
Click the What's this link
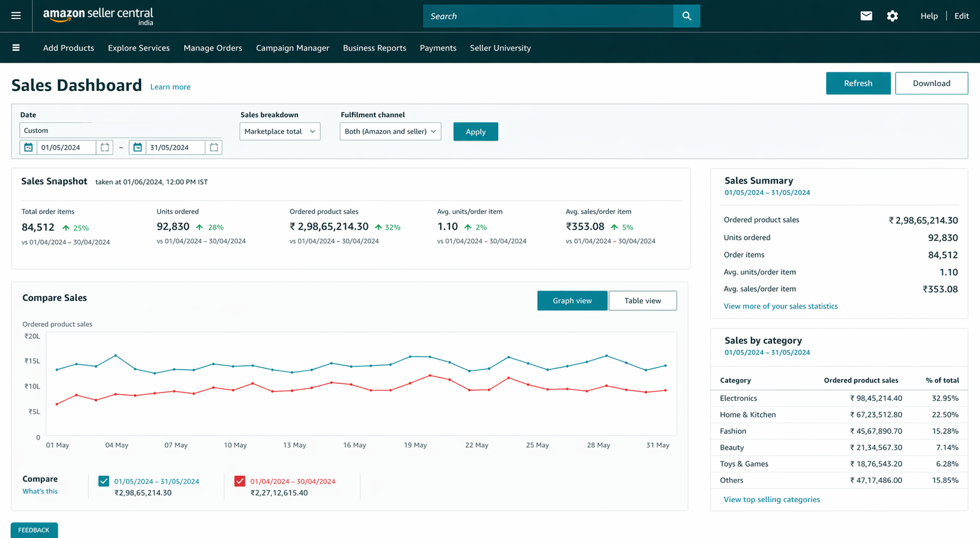tap(40, 491)
